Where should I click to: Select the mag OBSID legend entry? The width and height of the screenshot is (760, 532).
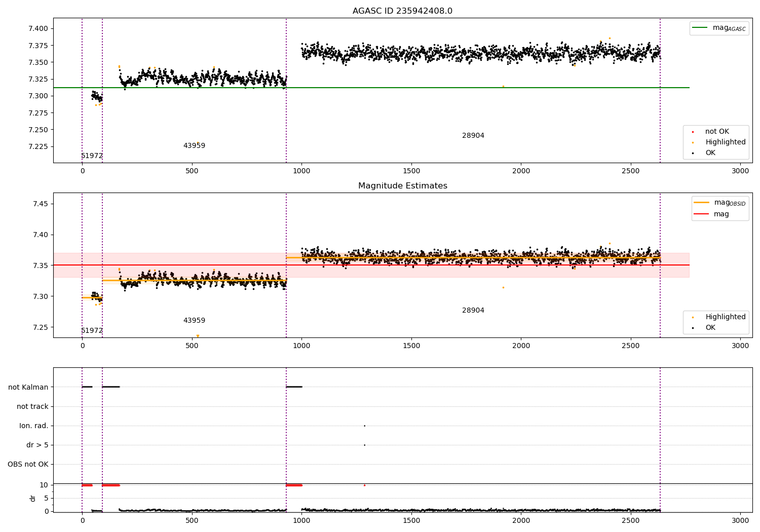pyautogui.click(x=720, y=203)
